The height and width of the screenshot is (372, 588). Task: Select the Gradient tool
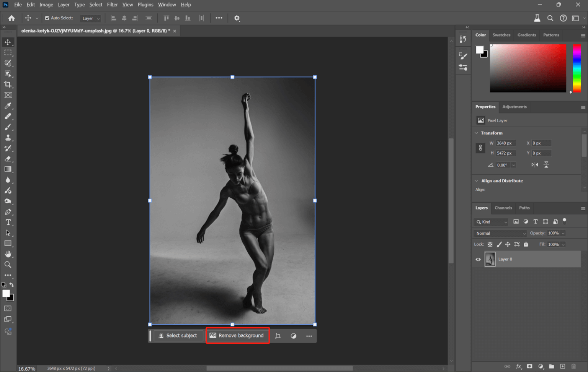pos(8,169)
